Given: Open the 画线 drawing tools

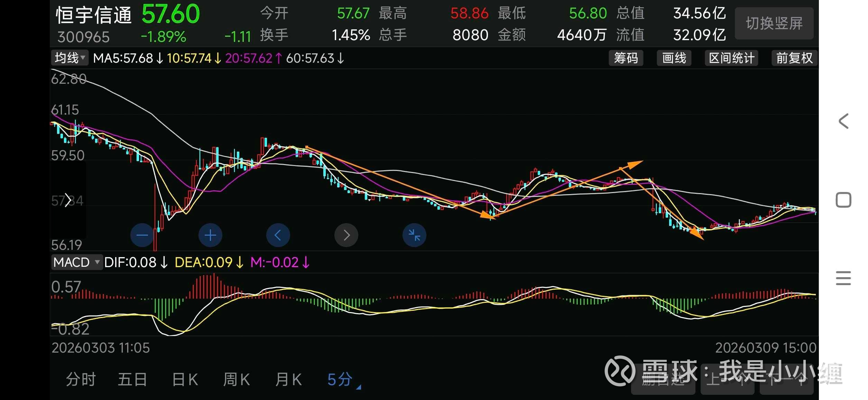Looking at the screenshot, I should click(x=674, y=58).
